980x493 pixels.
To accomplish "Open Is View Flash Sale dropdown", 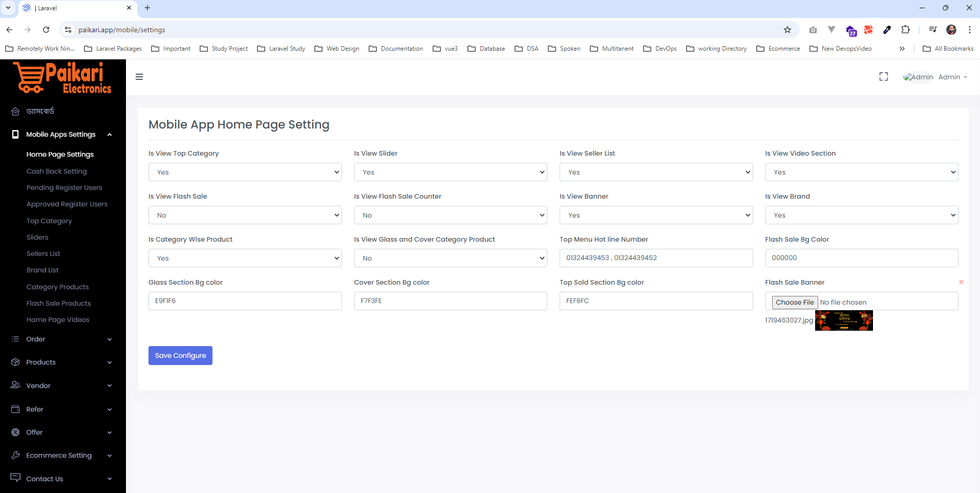I will pyautogui.click(x=245, y=215).
